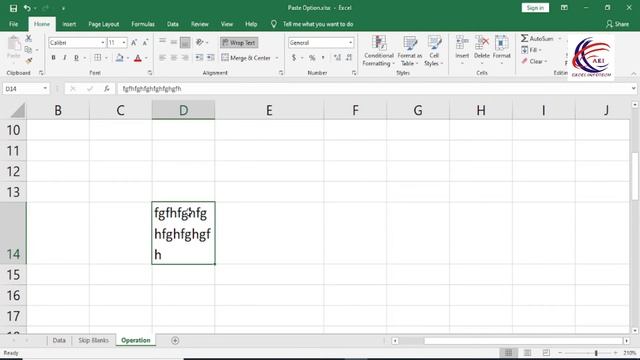Toggle the bottom align button

[185, 42]
